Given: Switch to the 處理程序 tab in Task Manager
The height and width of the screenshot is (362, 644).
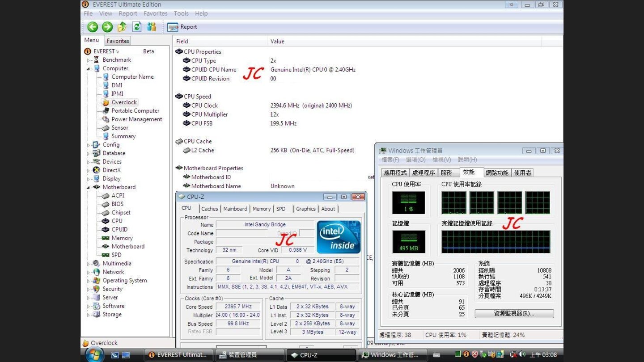Looking at the screenshot, I should click(x=424, y=173).
